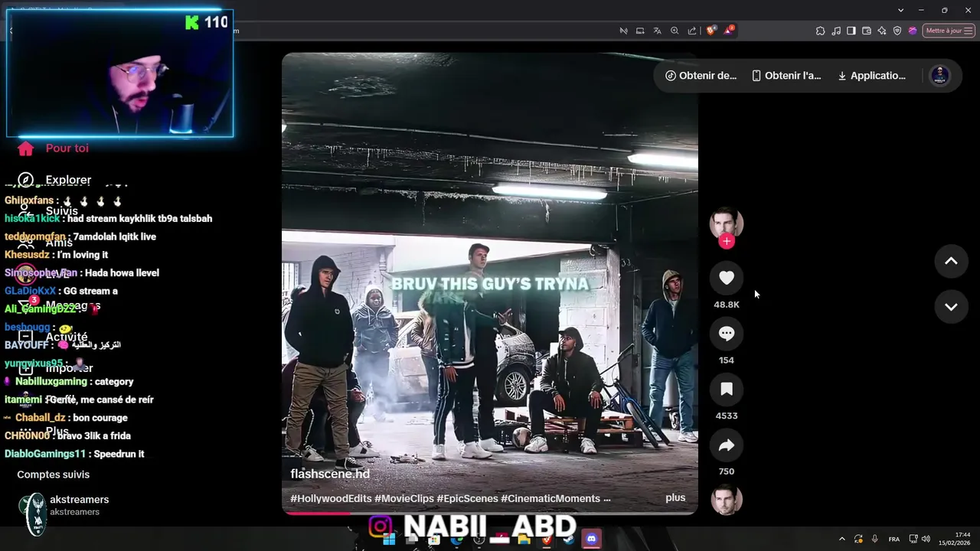Click Obtenir l'a... app button
The width and height of the screenshot is (980, 551).
point(786,76)
